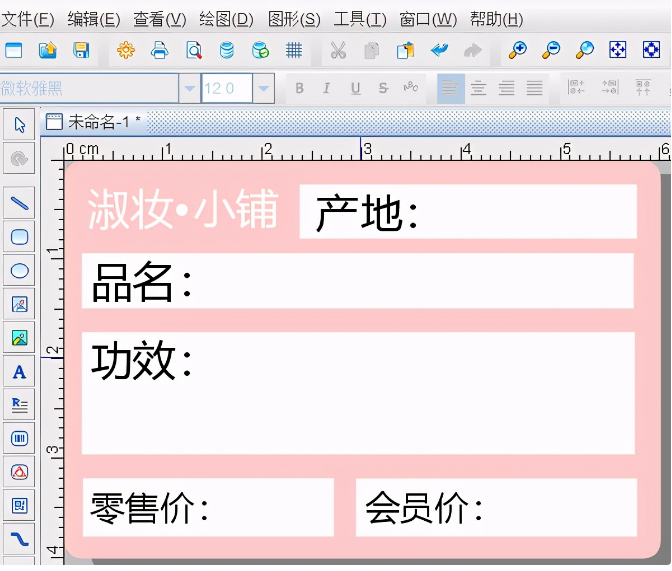672x571 pixels.
Task: Click the print preview magnifier-page icon
Action: coord(194,51)
